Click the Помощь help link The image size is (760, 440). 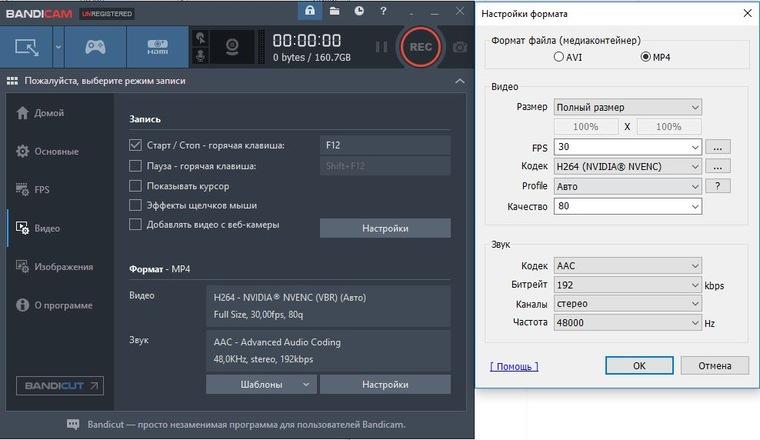click(514, 367)
